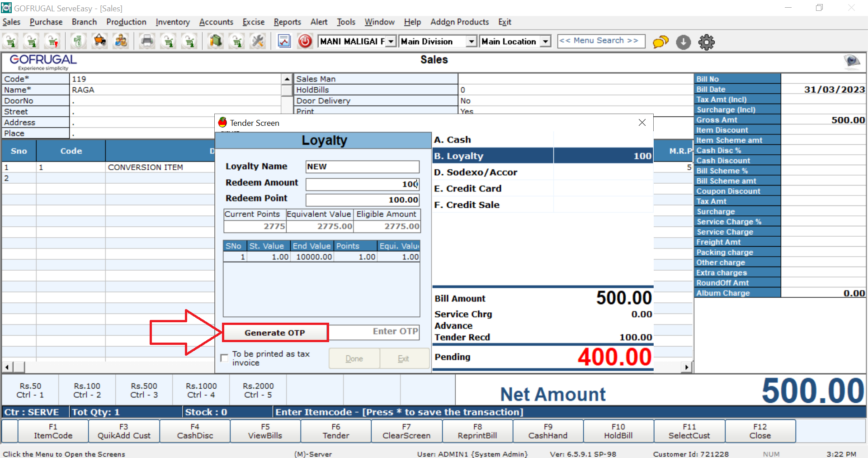The height and width of the screenshot is (458, 868).
Task: Click the Menu Search box
Action: pos(601,41)
